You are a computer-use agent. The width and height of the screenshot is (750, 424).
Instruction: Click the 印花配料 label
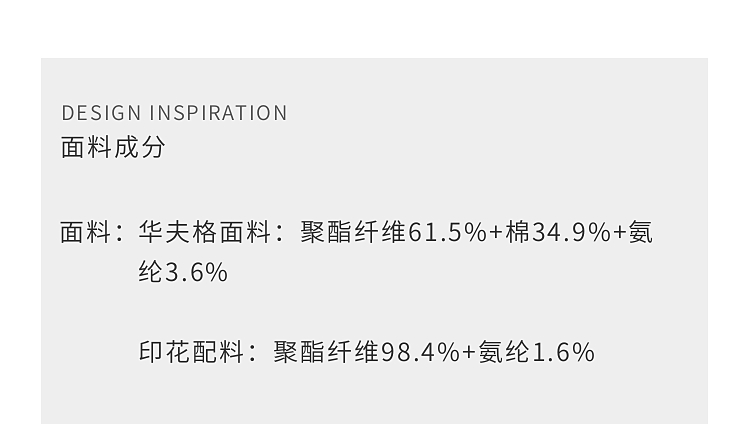coord(191,352)
